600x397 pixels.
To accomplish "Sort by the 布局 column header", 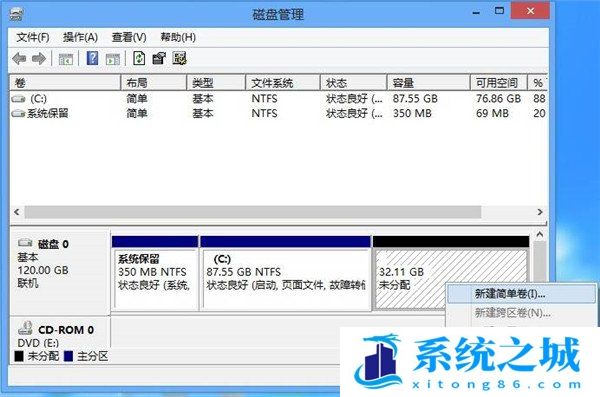I will [x=153, y=83].
